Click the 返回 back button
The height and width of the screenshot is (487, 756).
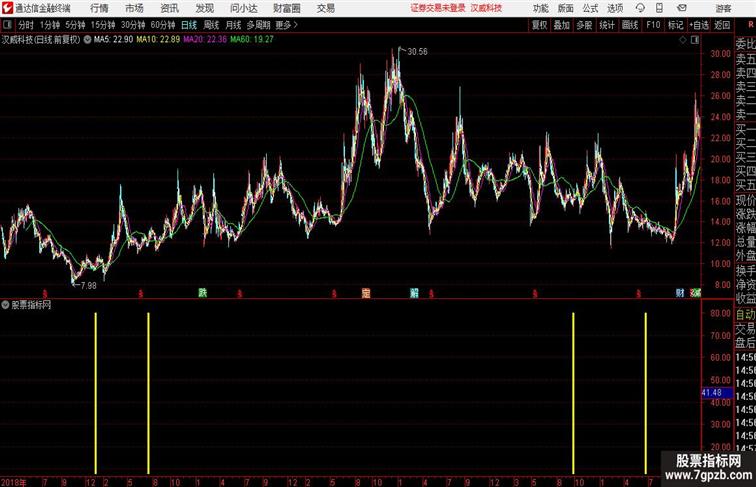722,25
